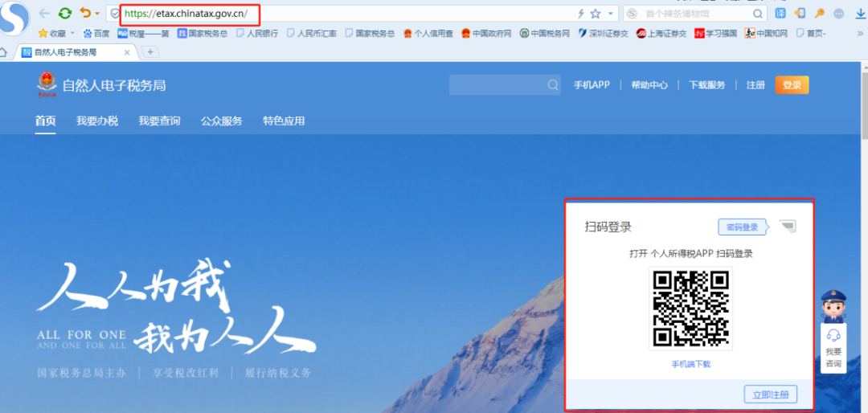This screenshot has height=413, width=868.
Task: Close the 自然人电子税务局 tab
Action: [x=127, y=52]
